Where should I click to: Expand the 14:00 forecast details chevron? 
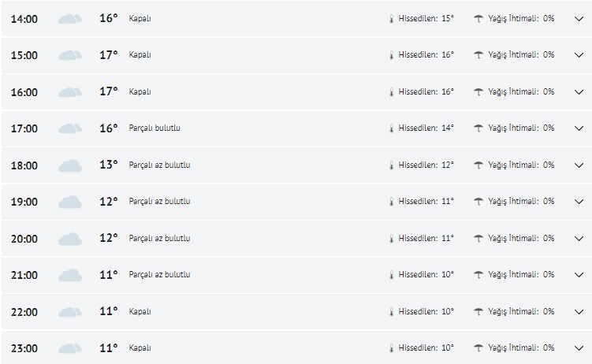(x=579, y=18)
